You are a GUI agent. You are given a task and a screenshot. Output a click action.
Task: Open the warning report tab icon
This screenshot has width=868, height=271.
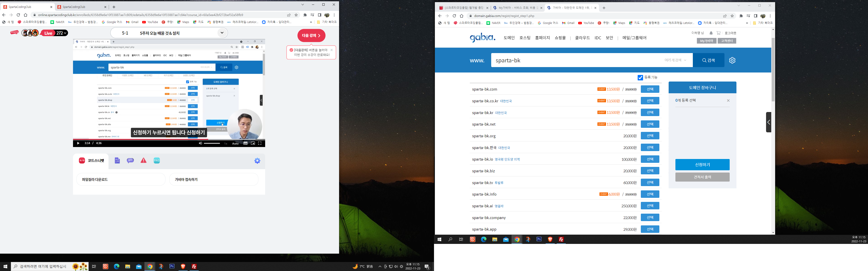click(x=144, y=161)
